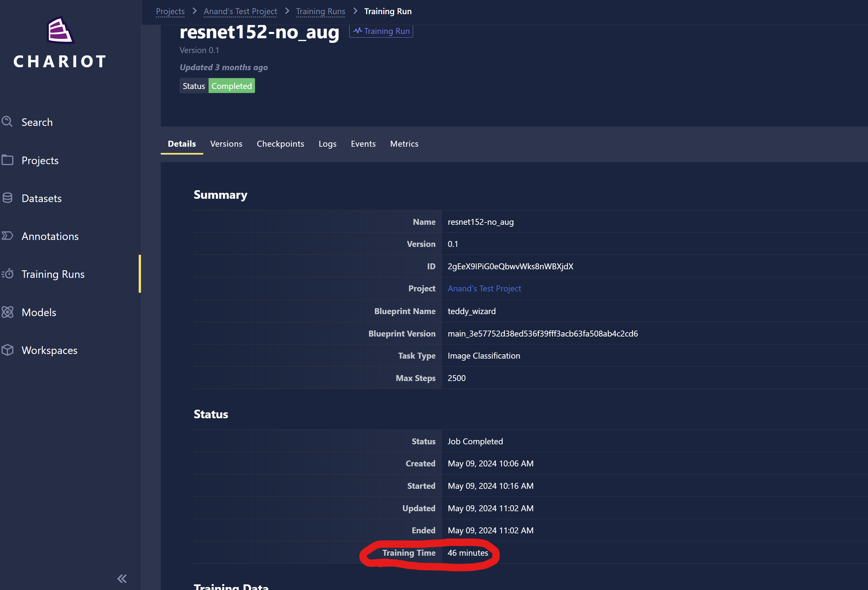Click the Name value resnet152-no_aug
Image resolution: width=868 pixels, height=590 pixels.
(x=481, y=222)
